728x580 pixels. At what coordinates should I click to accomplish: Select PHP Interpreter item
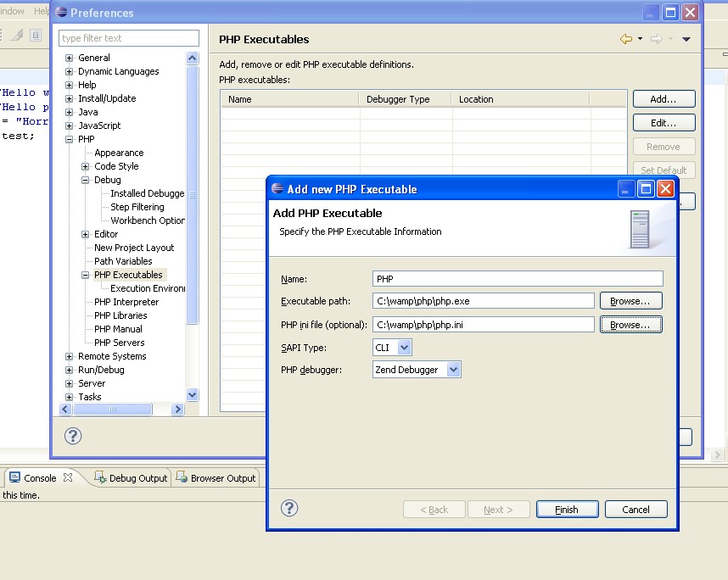pos(126,302)
